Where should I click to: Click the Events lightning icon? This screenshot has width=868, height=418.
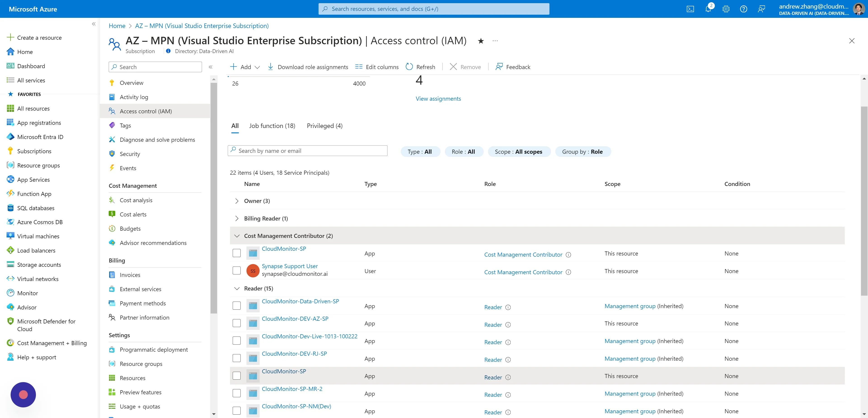(x=112, y=168)
